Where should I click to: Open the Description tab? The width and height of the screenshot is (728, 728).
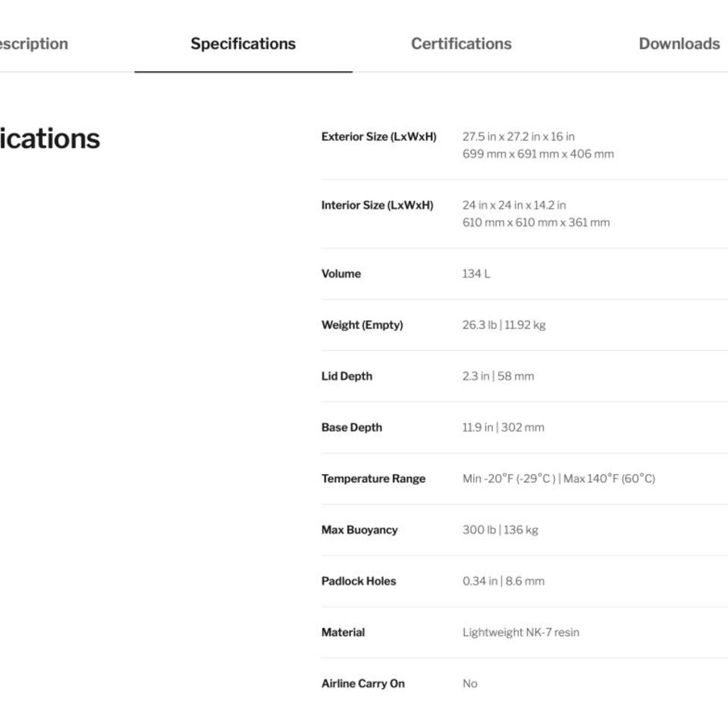pos(33,44)
